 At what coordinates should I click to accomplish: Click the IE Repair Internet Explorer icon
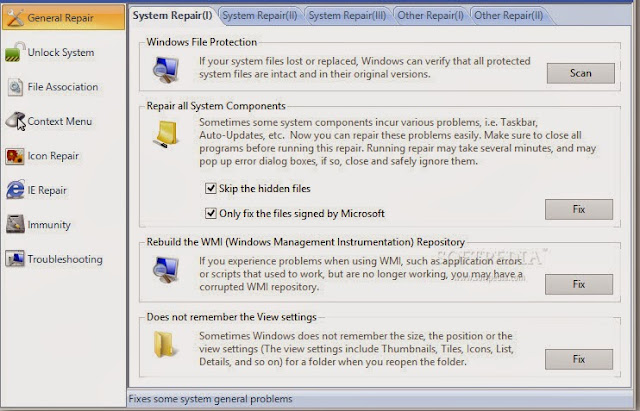15,190
